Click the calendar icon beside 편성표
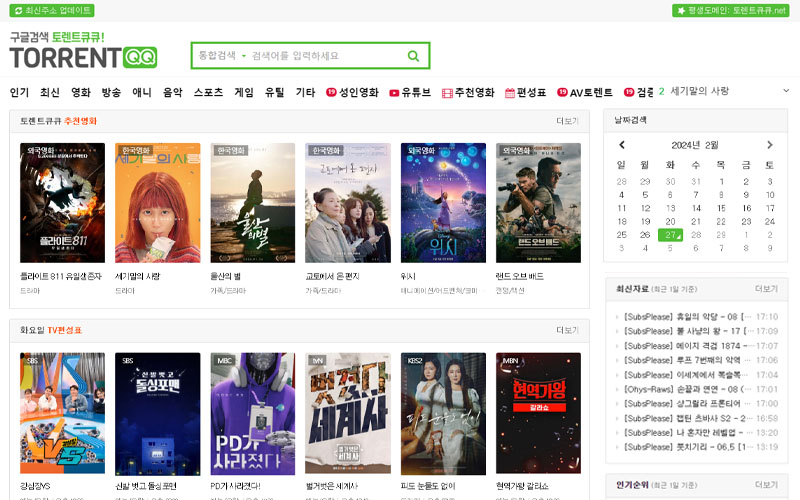The width and height of the screenshot is (800, 500). (x=510, y=93)
